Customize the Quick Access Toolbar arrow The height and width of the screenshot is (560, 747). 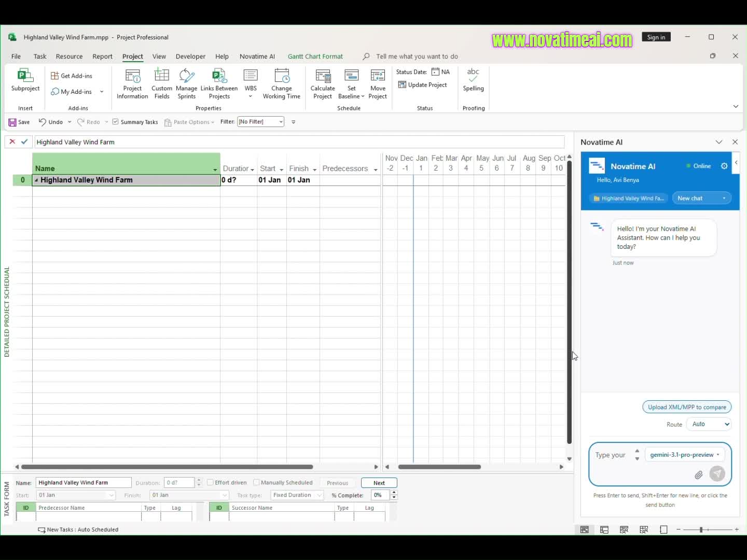point(294,122)
